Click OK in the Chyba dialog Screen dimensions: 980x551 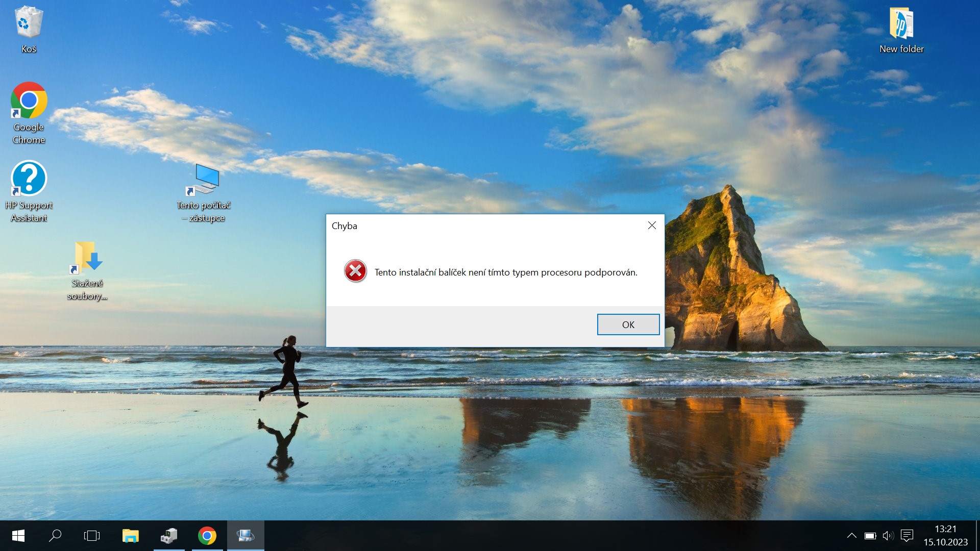click(x=628, y=324)
